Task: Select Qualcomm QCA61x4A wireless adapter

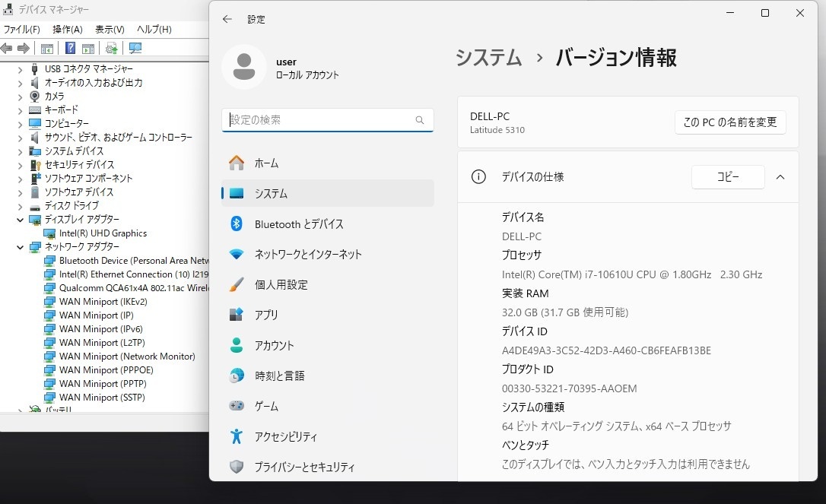Action: coord(134,288)
